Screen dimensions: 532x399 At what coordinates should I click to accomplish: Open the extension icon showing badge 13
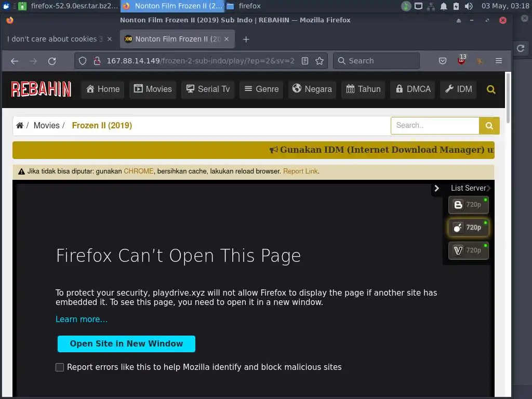pos(461,60)
